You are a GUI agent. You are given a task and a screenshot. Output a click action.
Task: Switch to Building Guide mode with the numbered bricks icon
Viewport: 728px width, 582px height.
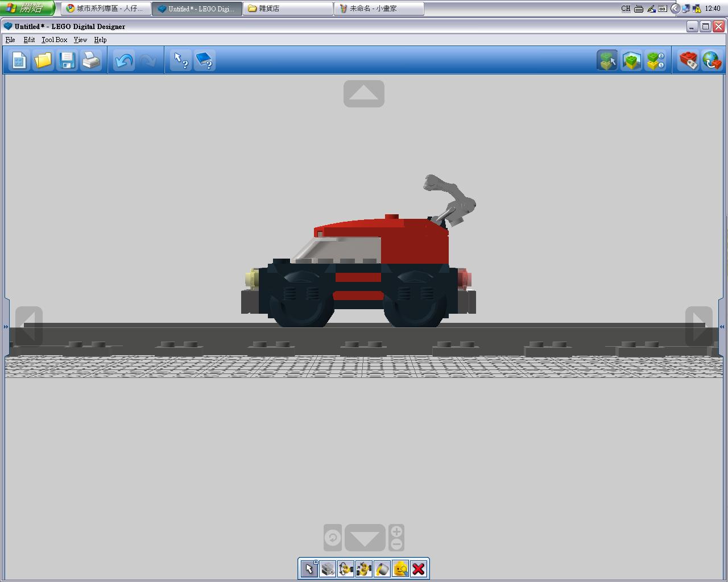click(655, 60)
